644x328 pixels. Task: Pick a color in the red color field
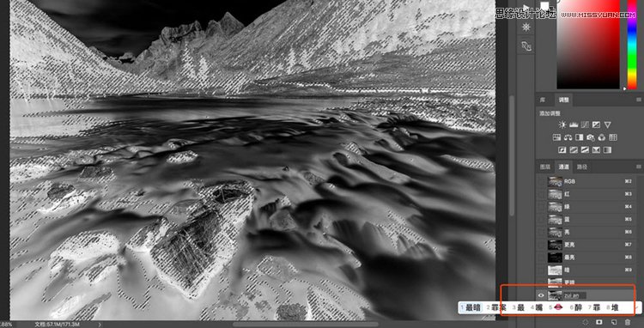(x=588, y=45)
